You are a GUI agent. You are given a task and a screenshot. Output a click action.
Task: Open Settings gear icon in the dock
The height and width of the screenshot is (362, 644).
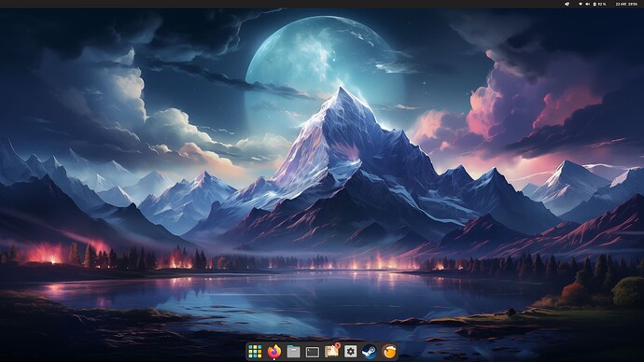[350, 352]
